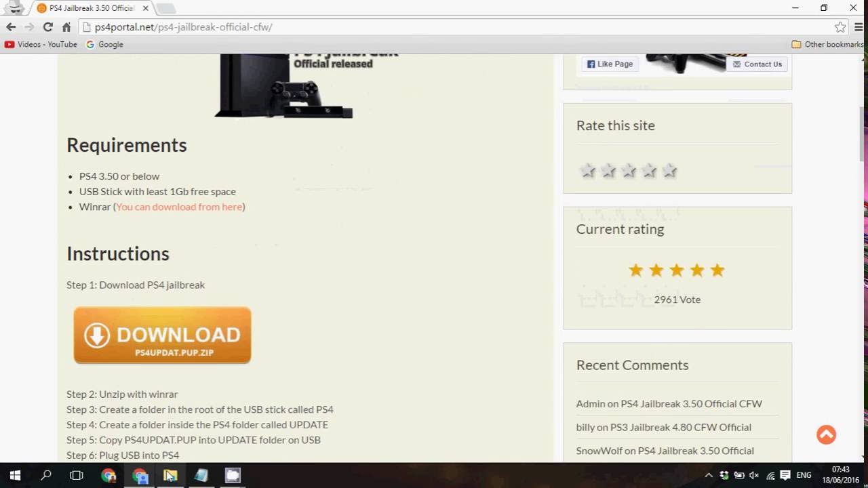Bookmark this page with the star
868x488 pixels.
(x=840, y=27)
